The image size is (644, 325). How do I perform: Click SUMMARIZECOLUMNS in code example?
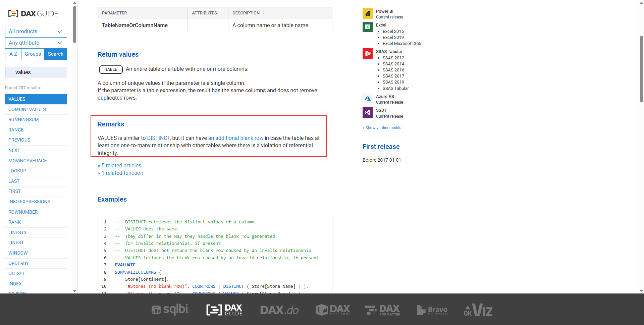click(136, 272)
